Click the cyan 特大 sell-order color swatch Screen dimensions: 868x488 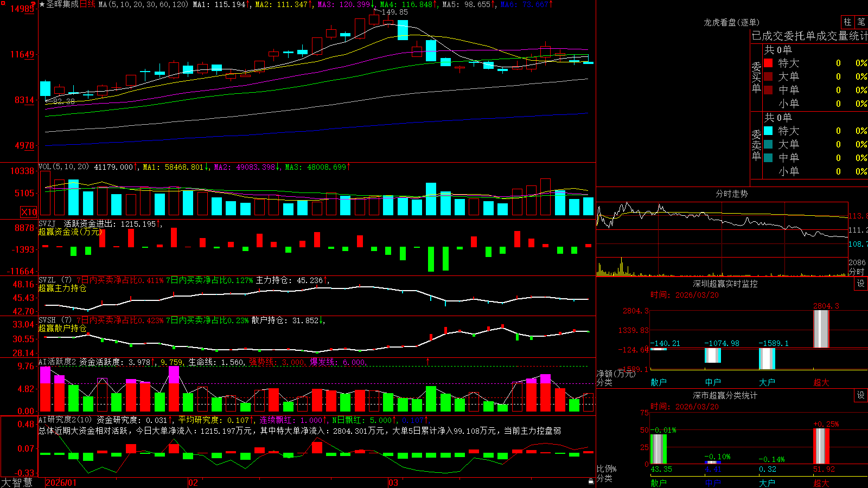click(768, 131)
